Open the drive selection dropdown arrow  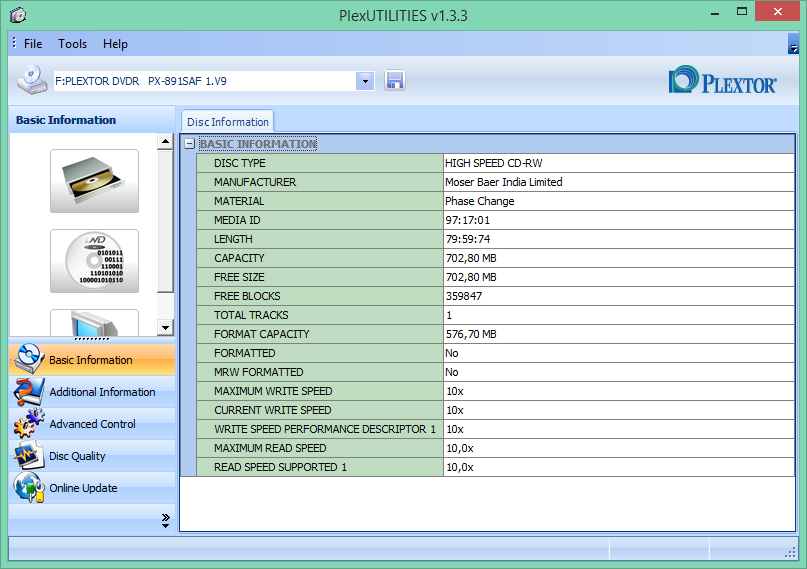[365, 81]
